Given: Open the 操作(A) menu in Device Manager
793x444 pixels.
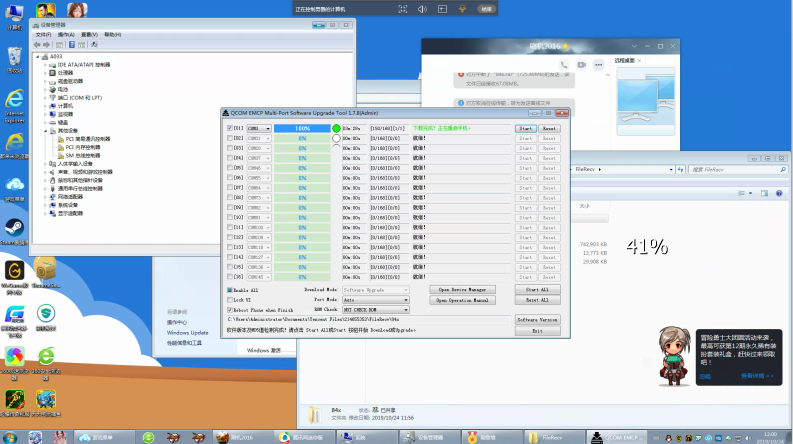Looking at the screenshot, I should (x=66, y=34).
